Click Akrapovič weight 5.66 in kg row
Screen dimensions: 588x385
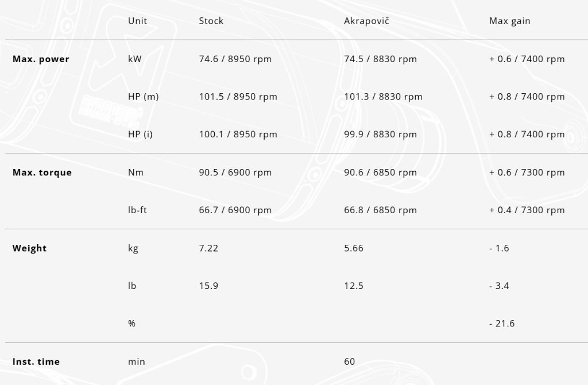353,248
